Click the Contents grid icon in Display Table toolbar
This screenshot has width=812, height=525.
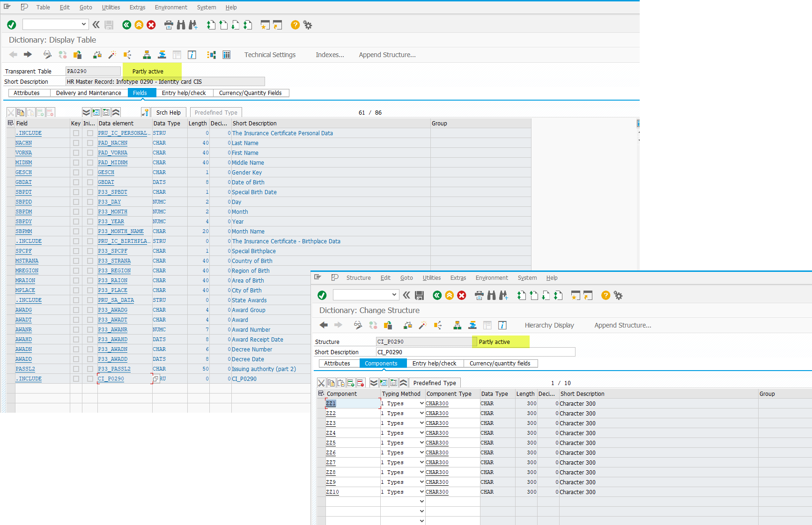pyautogui.click(x=227, y=55)
